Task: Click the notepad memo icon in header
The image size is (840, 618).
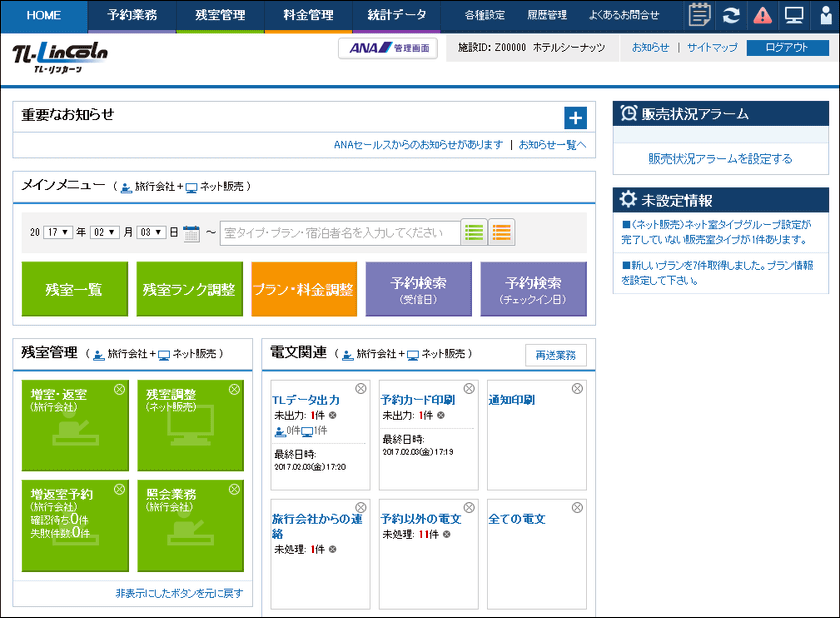Action: tap(700, 15)
